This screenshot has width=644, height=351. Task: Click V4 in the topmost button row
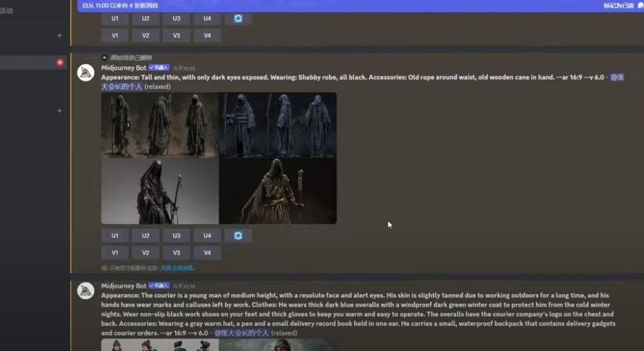(x=207, y=36)
